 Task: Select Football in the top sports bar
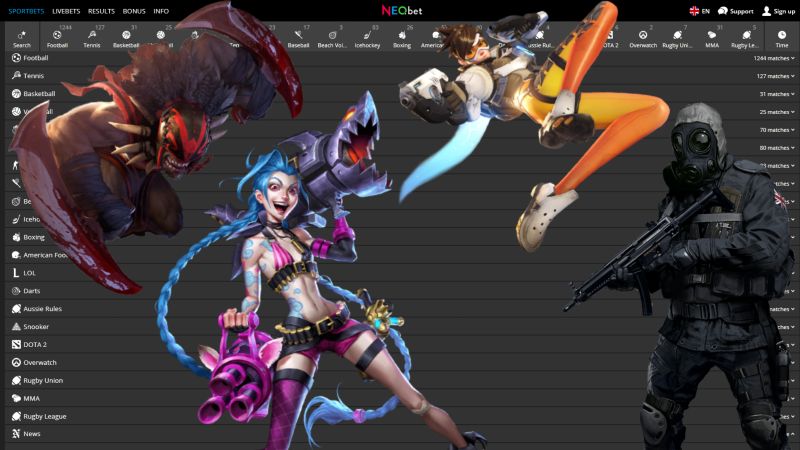click(57, 38)
